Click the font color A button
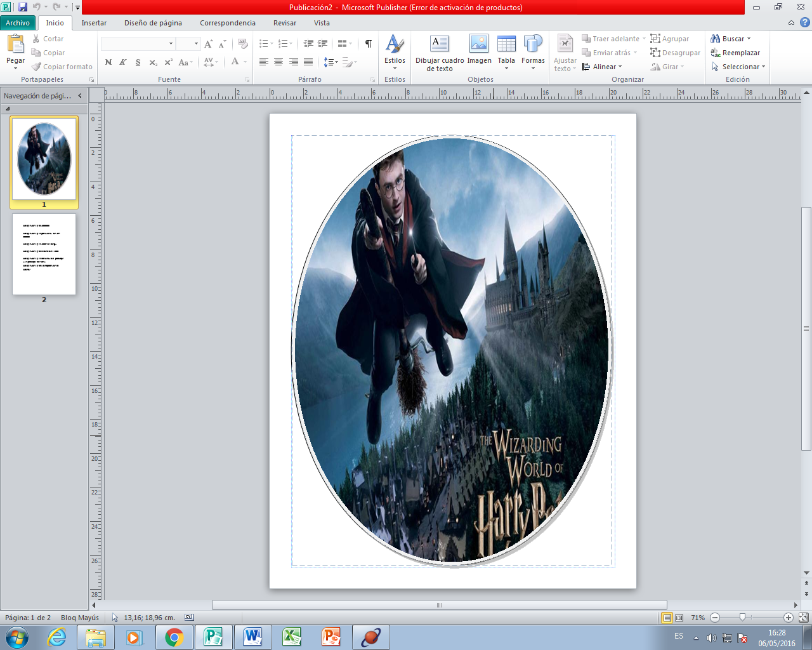Viewport: 812px width, 650px height. pos(235,62)
